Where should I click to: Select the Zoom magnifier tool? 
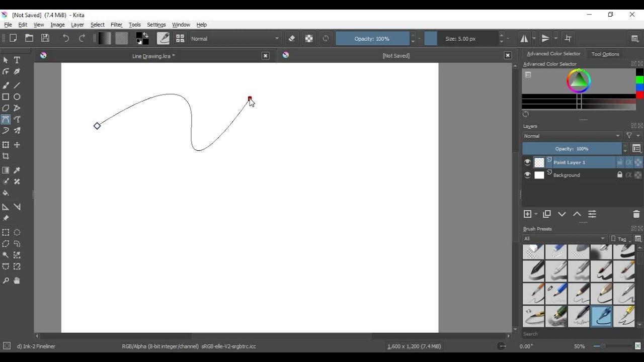coord(6,281)
